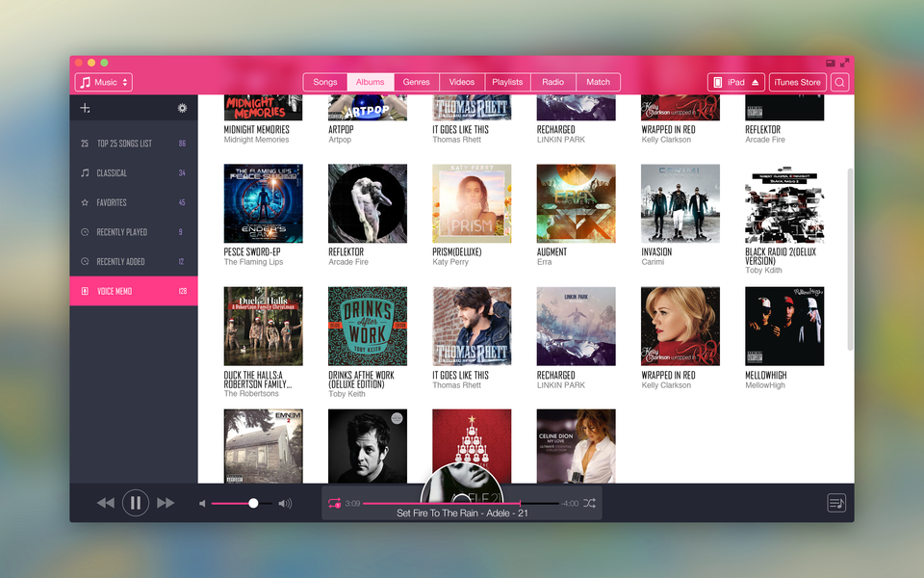Click the Favorites star icon
924x578 pixels.
point(85,202)
